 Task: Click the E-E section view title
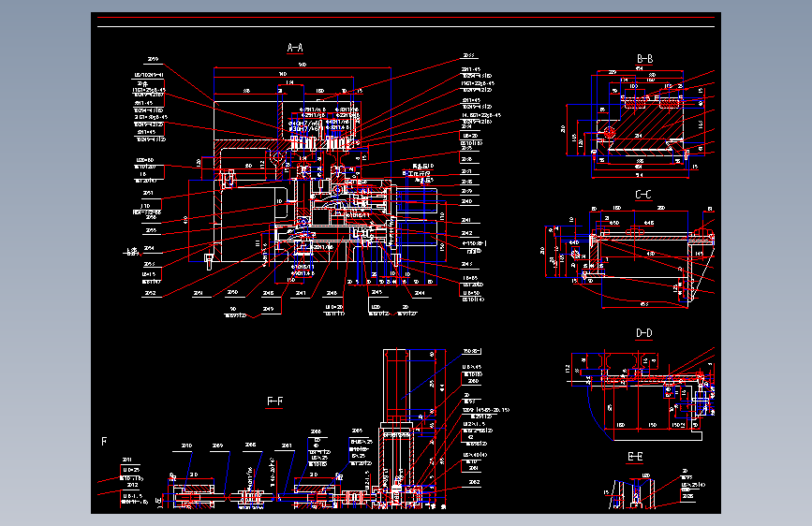[x=635, y=456]
